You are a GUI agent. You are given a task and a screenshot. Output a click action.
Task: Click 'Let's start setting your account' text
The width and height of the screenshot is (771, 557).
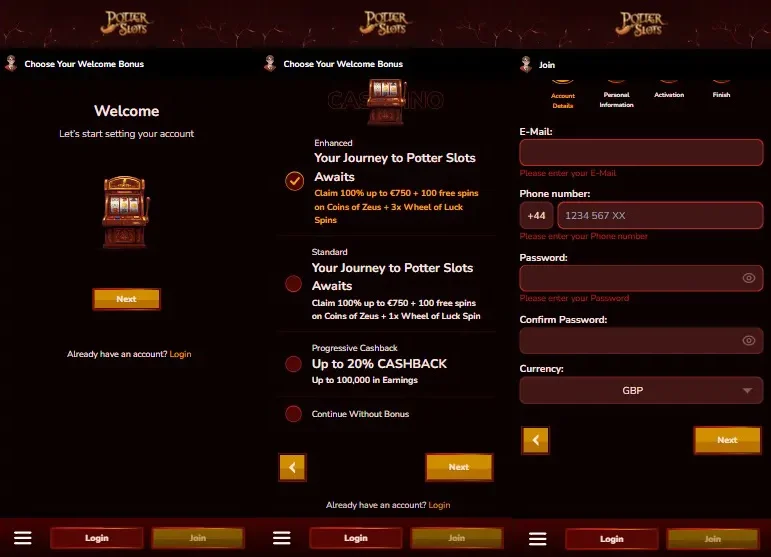tap(126, 134)
